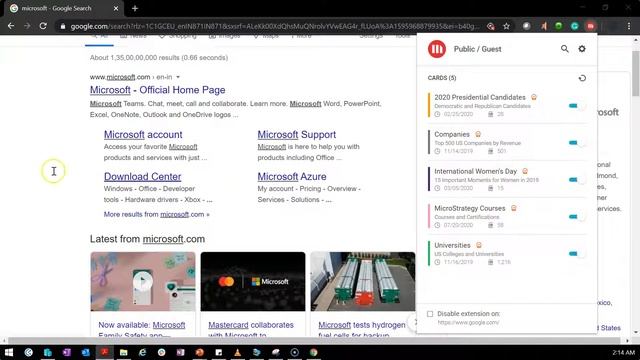Refresh the cards list
The width and height of the screenshot is (640, 360).
click(x=582, y=78)
